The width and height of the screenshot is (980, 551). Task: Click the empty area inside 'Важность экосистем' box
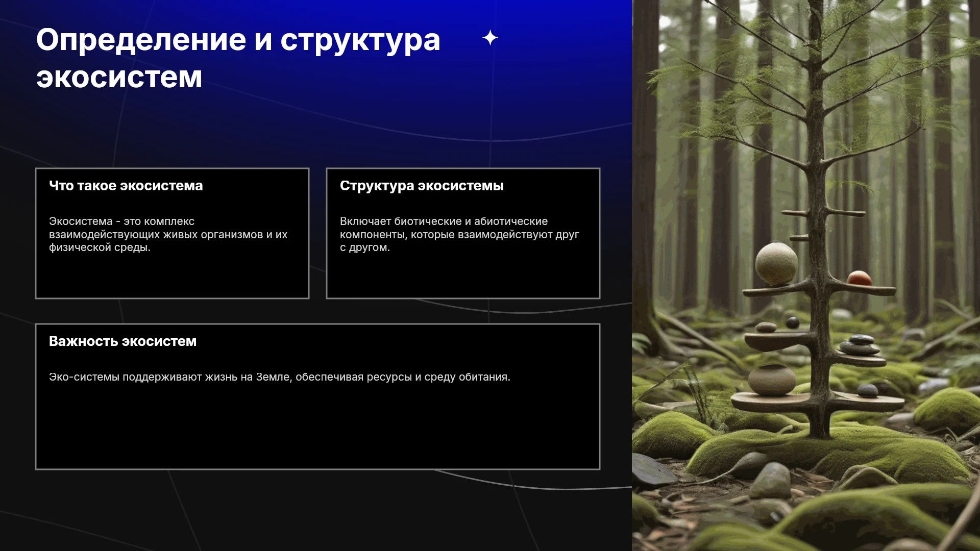point(317,426)
